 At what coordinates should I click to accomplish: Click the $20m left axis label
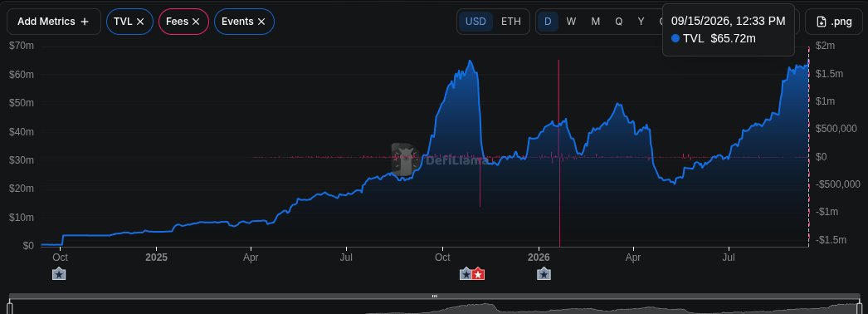click(22, 189)
